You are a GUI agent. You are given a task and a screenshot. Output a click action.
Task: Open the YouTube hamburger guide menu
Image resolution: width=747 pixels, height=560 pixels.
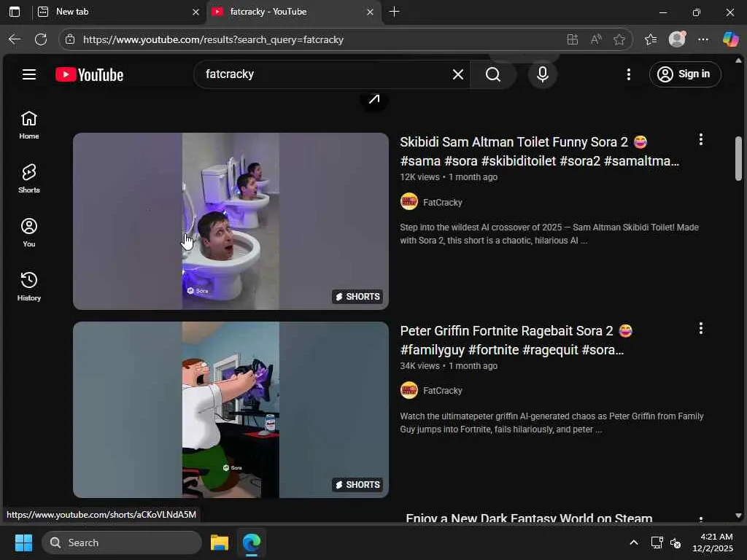pyautogui.click(x=29, y=74)
